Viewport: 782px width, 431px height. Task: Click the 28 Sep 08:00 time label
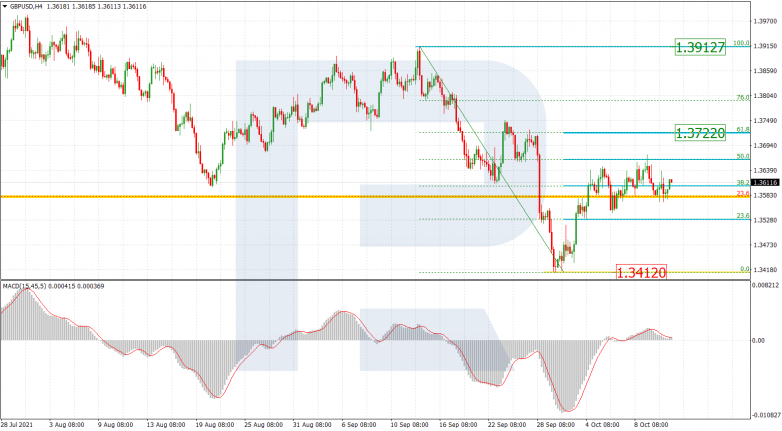pos(556,425)
